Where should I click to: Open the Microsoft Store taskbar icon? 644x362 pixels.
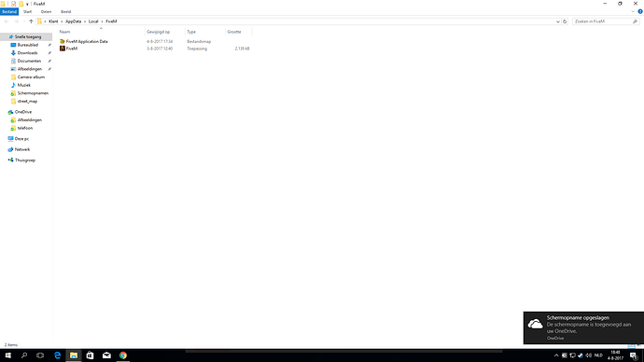click(90, 355)
